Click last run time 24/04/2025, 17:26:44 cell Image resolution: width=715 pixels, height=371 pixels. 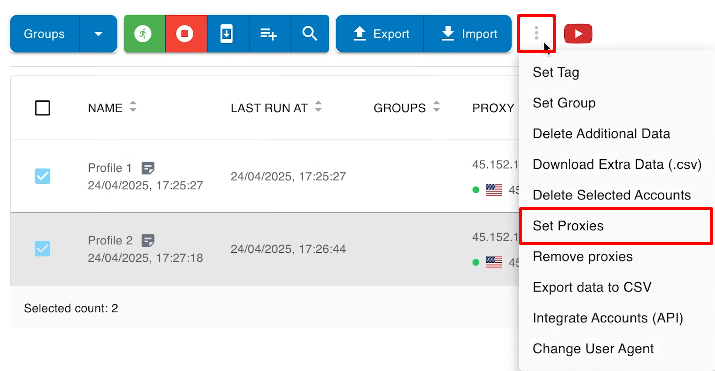(x=288, y=249)
